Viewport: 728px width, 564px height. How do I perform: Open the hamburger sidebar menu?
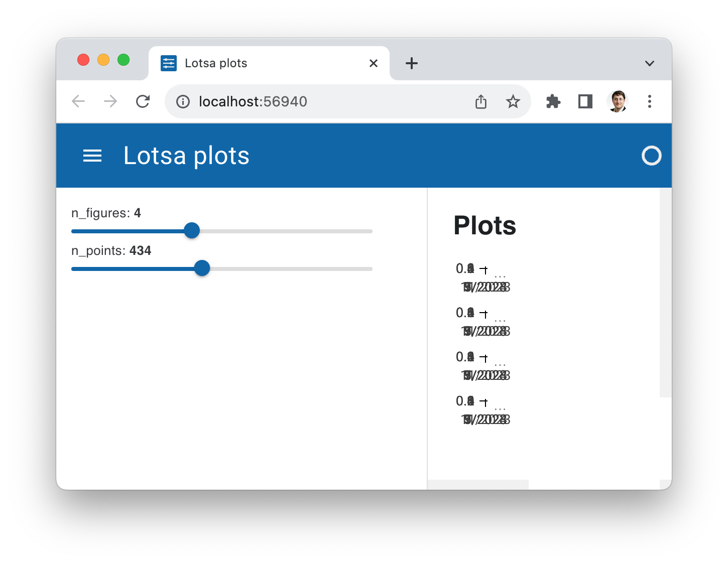pos(92,156)
